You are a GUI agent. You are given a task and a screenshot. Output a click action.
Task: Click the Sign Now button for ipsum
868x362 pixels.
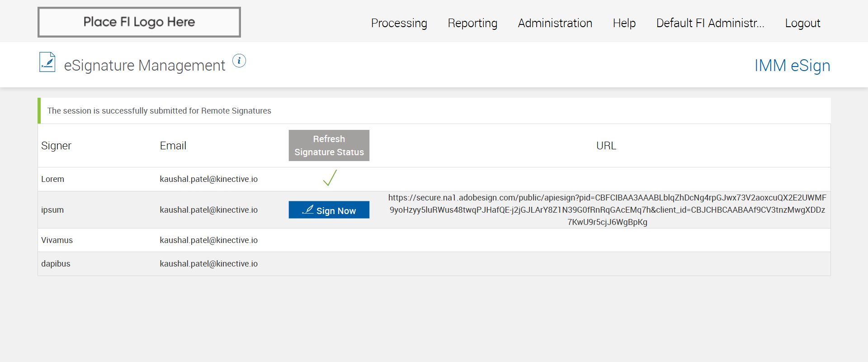pos(329,210)
